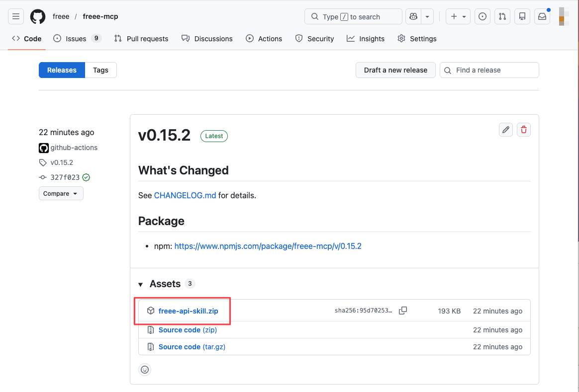Download Source code (tar.gz)
This screenshot has width=579, height=392.
coord(192,347)
